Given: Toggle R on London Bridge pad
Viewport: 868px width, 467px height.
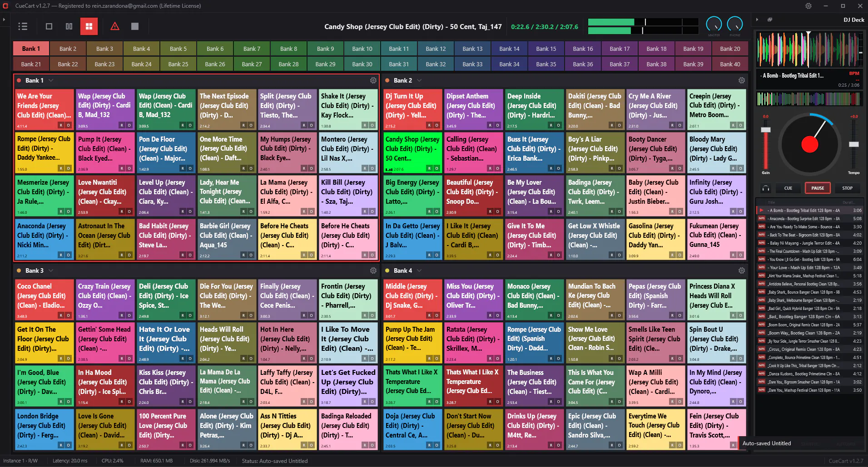Looking at the screenshot, I should coord(61,445).
